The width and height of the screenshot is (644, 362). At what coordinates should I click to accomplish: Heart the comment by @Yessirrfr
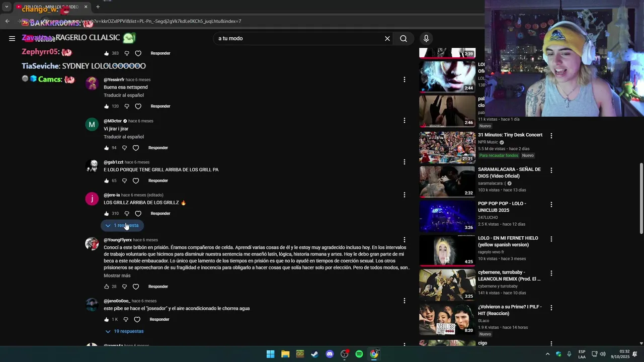[x=138, y=106]
